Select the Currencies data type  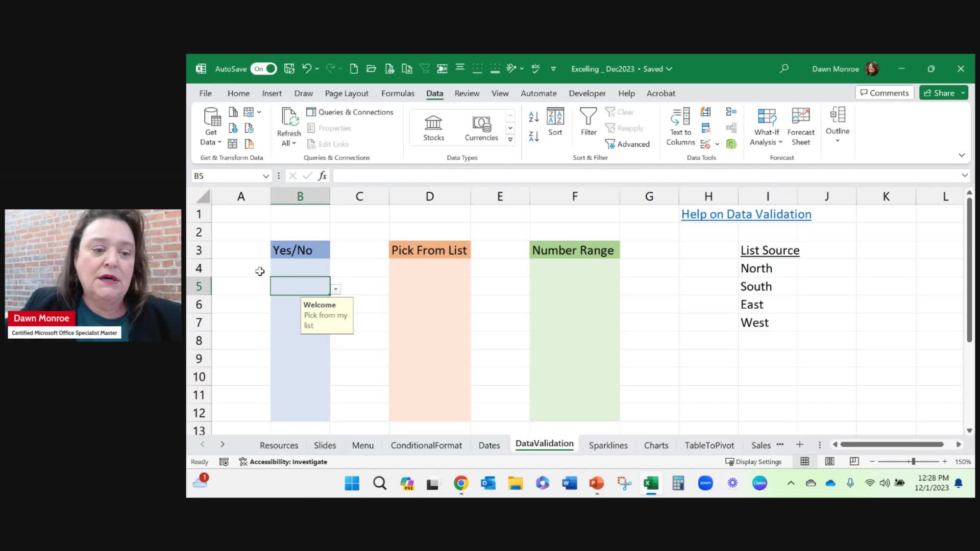(480, 127)
